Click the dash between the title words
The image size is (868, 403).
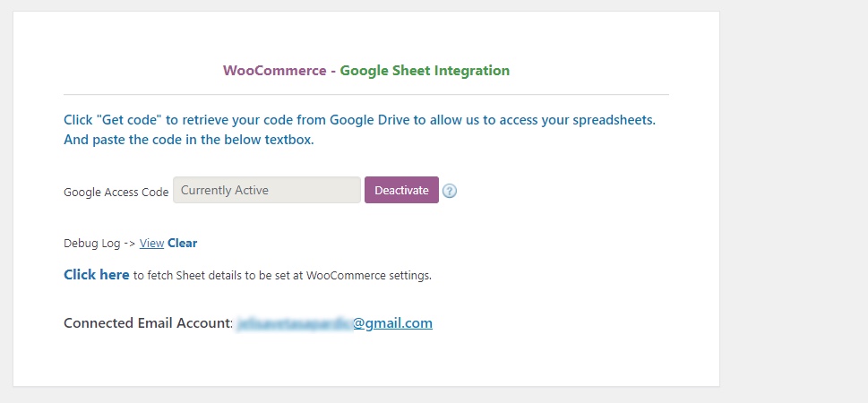coord(333,71)
